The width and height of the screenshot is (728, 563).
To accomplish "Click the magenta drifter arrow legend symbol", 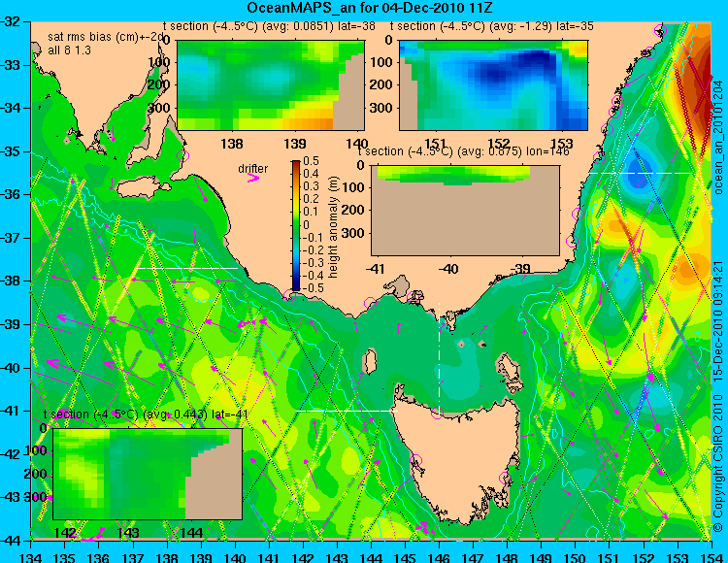I will point(252,178).
